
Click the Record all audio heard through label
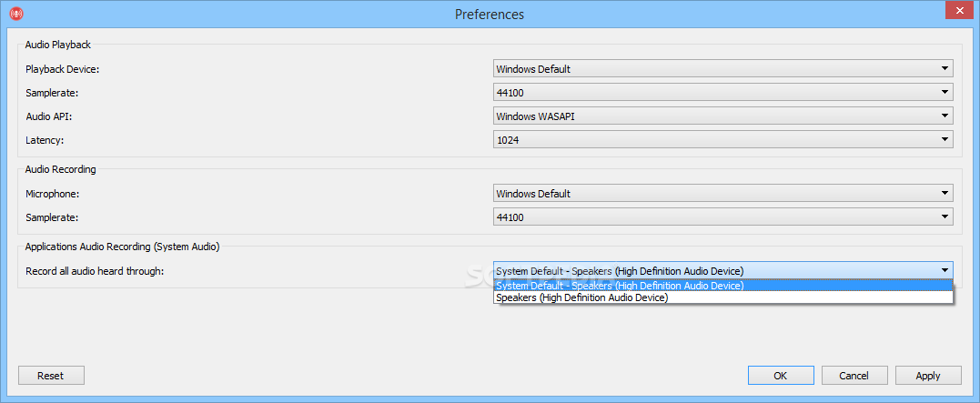pyautogui.click(x=95, y=271)
